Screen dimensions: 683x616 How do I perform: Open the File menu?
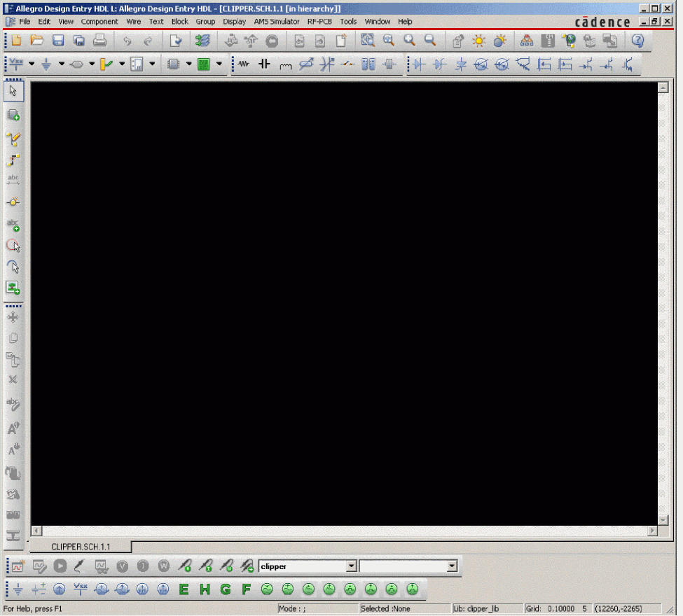25,21
